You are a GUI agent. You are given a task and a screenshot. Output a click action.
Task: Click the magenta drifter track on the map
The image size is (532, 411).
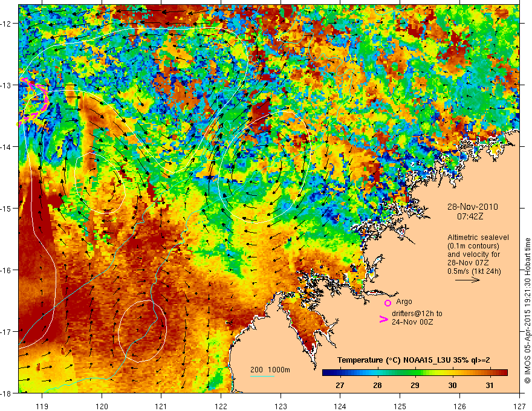[x=34, y=101]
